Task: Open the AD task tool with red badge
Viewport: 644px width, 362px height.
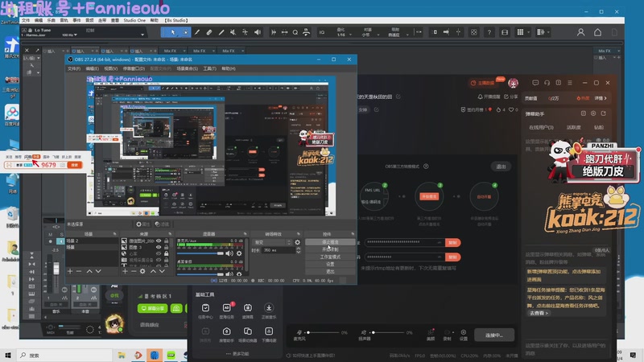Action: click(x=226, y=311)
